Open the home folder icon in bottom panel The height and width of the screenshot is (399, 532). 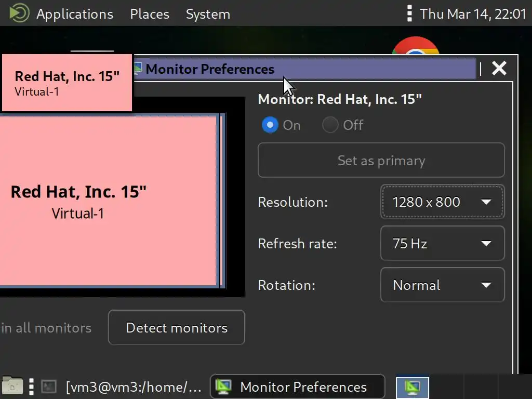pyautogui.click(x=12, y=386)
